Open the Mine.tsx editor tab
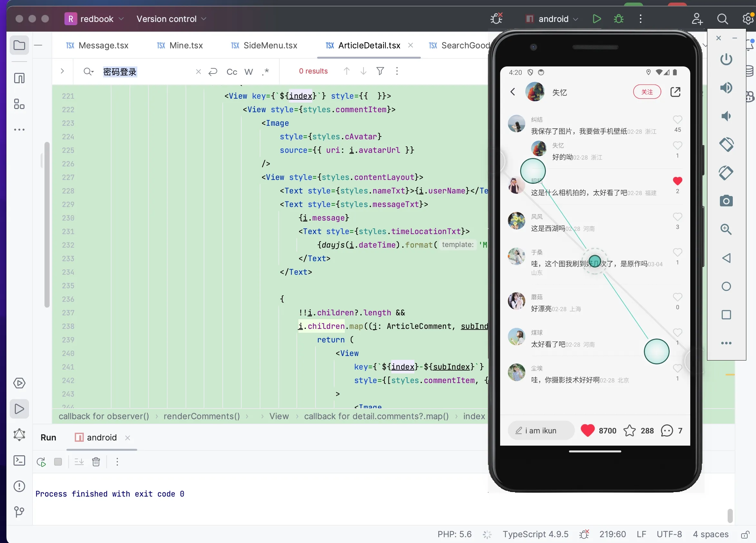 [180, 45]
